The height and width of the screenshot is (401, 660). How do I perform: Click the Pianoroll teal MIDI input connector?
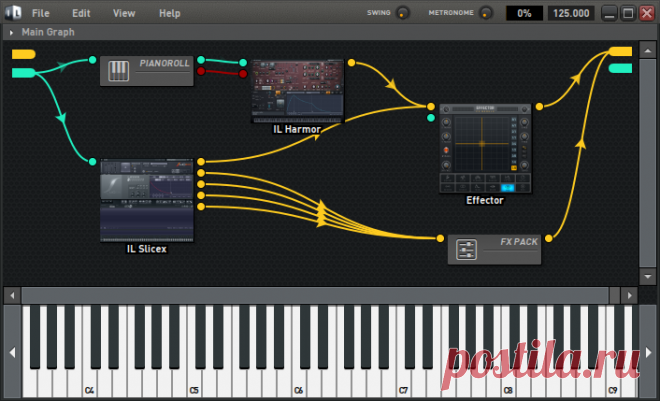(x=92, y=60)
